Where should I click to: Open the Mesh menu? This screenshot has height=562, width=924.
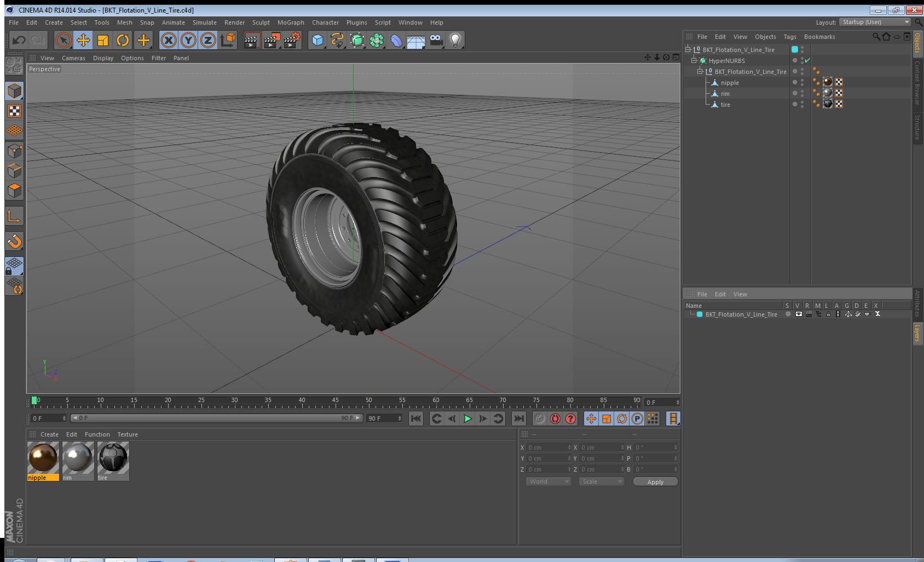click(x=125, y=22)
